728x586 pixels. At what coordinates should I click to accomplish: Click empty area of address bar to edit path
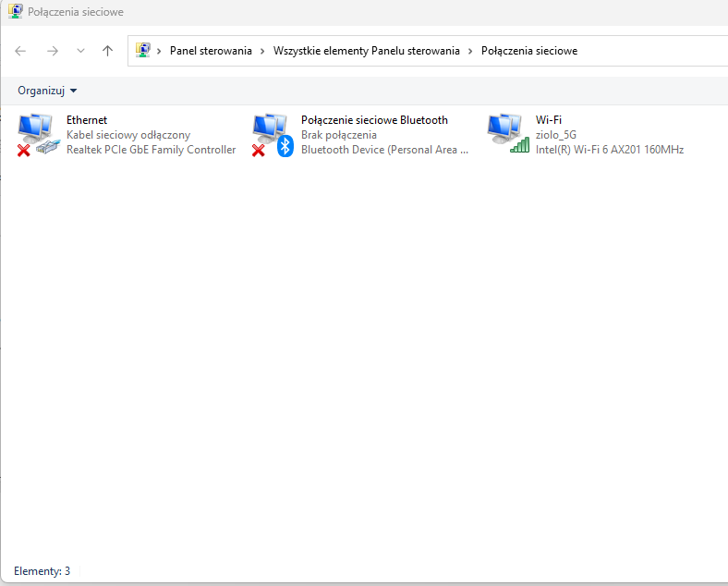[x=656, y=51]
